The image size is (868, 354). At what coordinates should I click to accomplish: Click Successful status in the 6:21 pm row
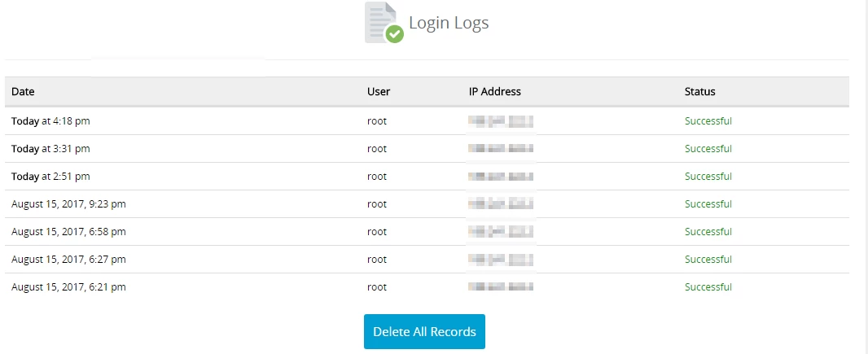point(708,287)
